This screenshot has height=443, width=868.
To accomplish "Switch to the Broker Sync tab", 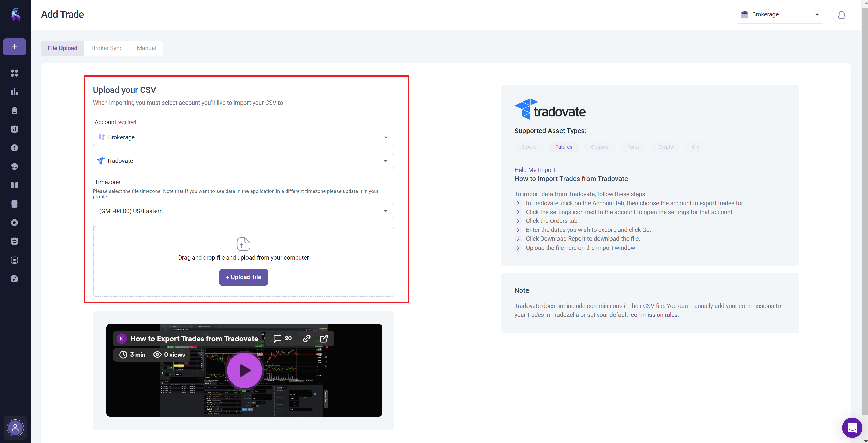I will [107, 48].
